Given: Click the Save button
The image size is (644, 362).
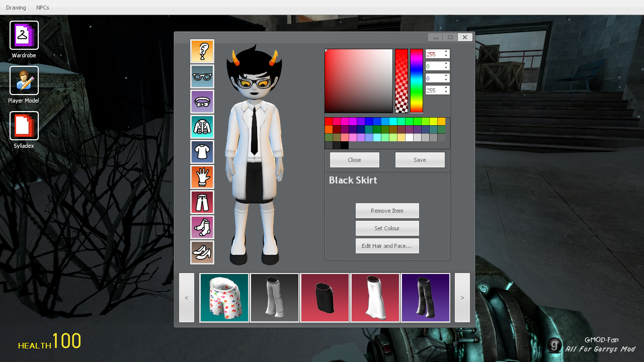Looking at the screenshot, I should (x=420, y=160).
